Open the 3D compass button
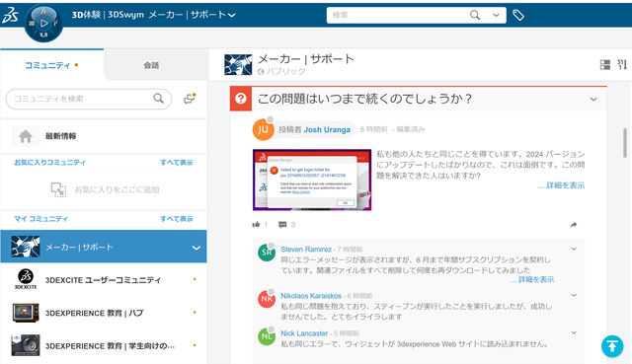632x364 pixels. click(x=43, y=24)
